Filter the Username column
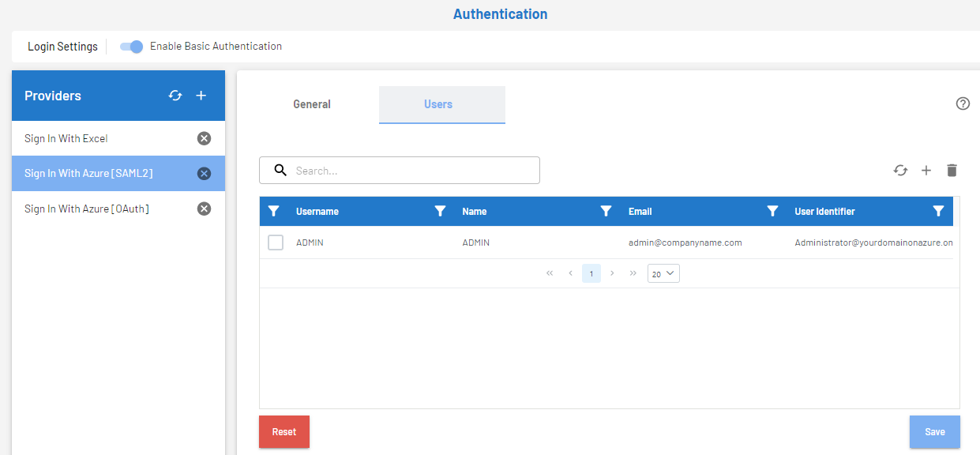This screenshot has width=980, height=455. point(441,211)
